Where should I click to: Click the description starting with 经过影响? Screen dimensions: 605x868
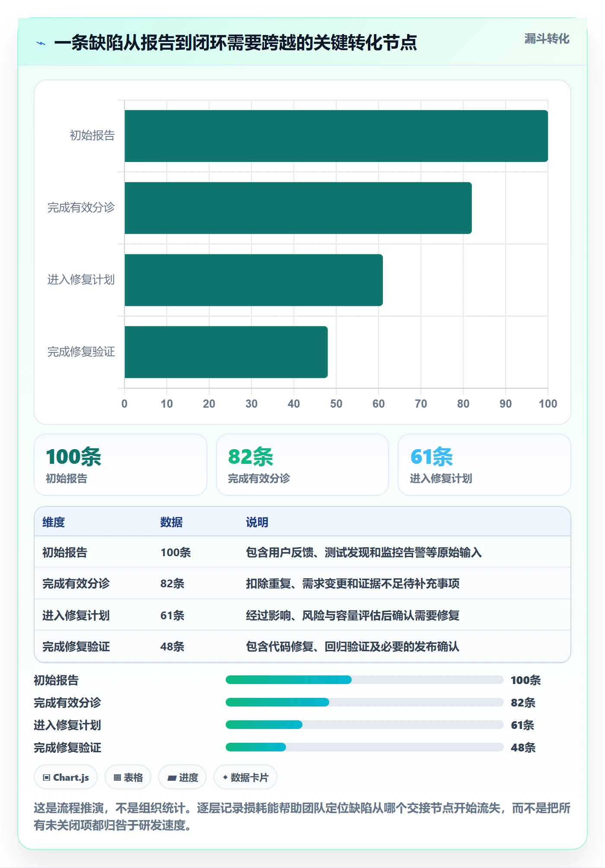(353, 615)
